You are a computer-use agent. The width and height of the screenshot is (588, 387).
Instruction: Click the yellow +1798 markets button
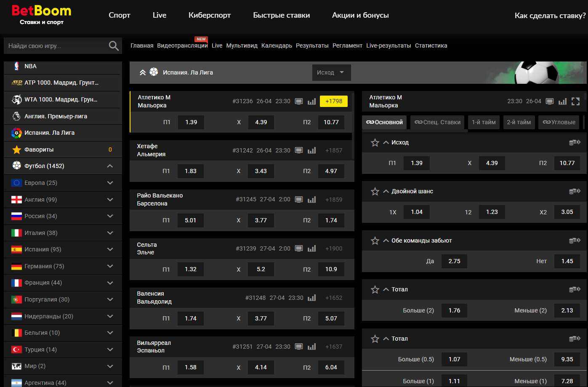[x=334, y=101]
